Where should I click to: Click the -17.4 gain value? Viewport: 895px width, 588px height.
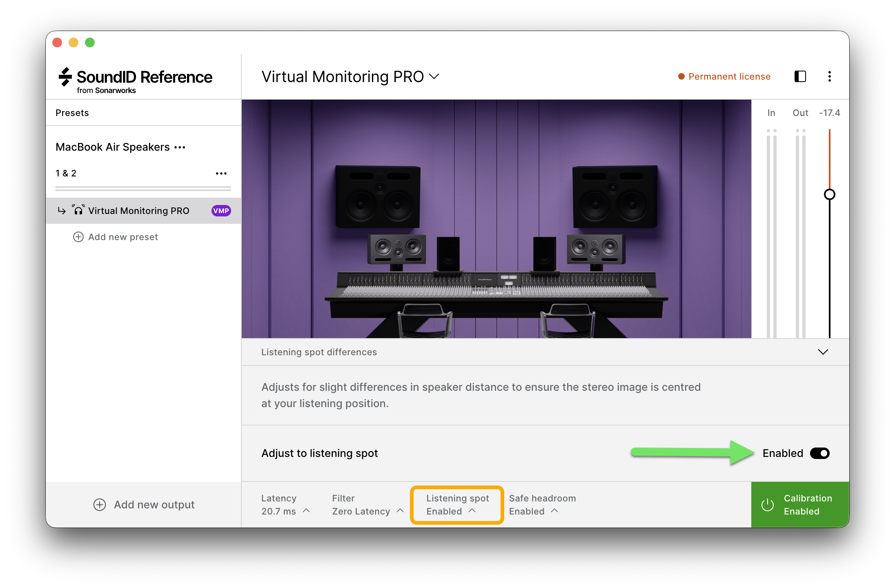829,113
